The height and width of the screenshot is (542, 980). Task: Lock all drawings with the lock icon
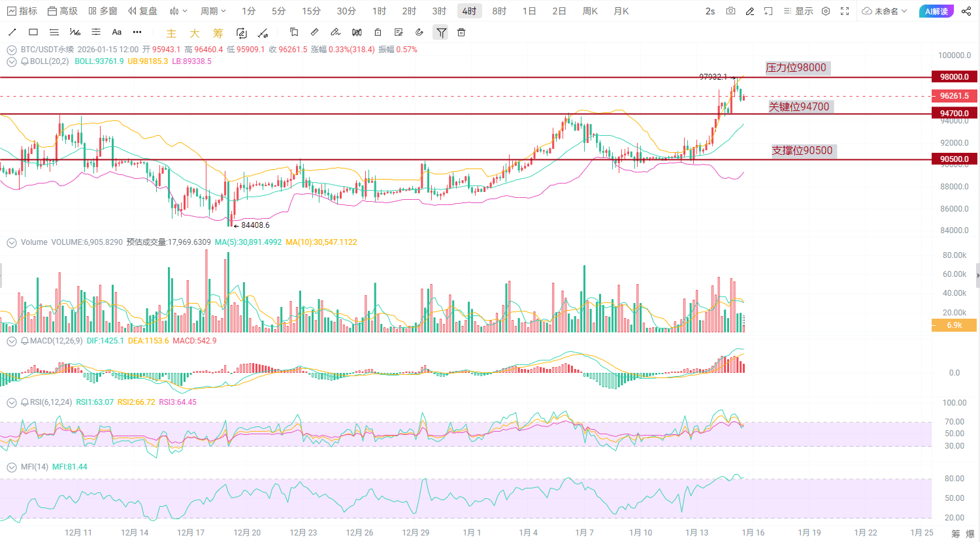378,32
